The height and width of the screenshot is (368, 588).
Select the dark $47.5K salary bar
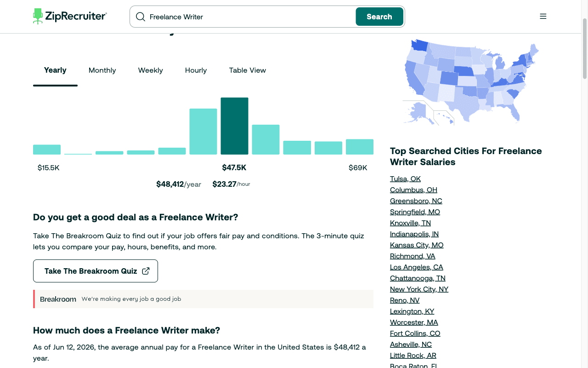tap(234, 126)
